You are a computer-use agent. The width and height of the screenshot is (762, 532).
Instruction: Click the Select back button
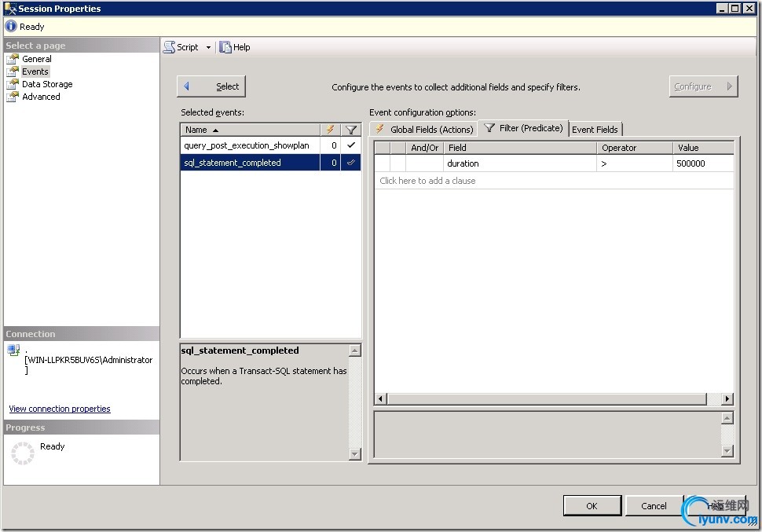(211, 86)
